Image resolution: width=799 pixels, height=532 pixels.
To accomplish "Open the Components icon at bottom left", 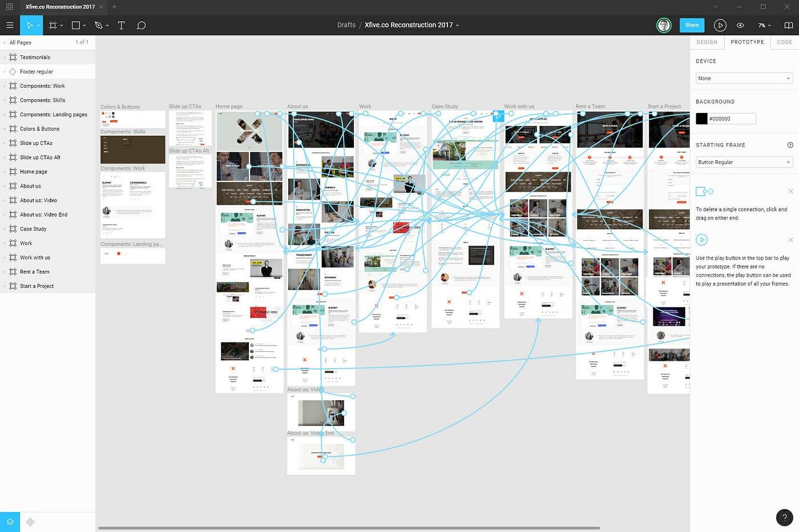I will pos(30,522).
